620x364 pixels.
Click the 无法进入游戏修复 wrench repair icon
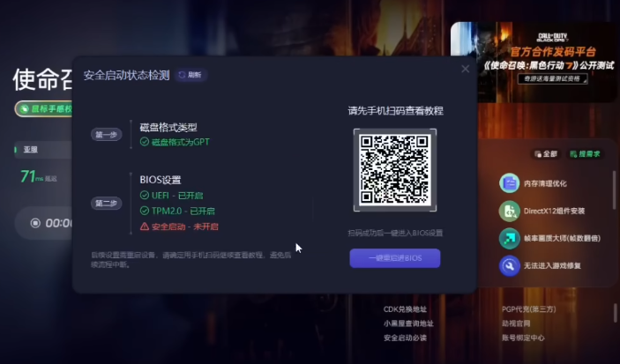pos(509,265)
